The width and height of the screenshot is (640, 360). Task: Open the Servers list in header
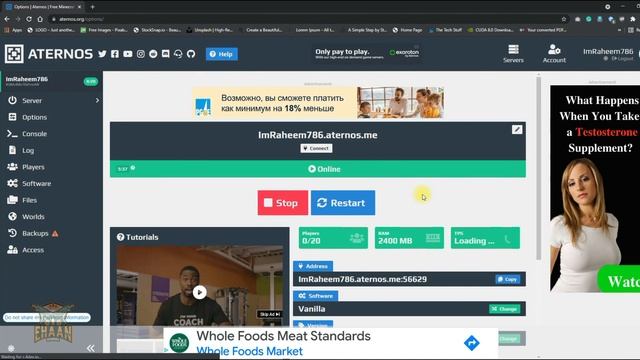(513, 54)
